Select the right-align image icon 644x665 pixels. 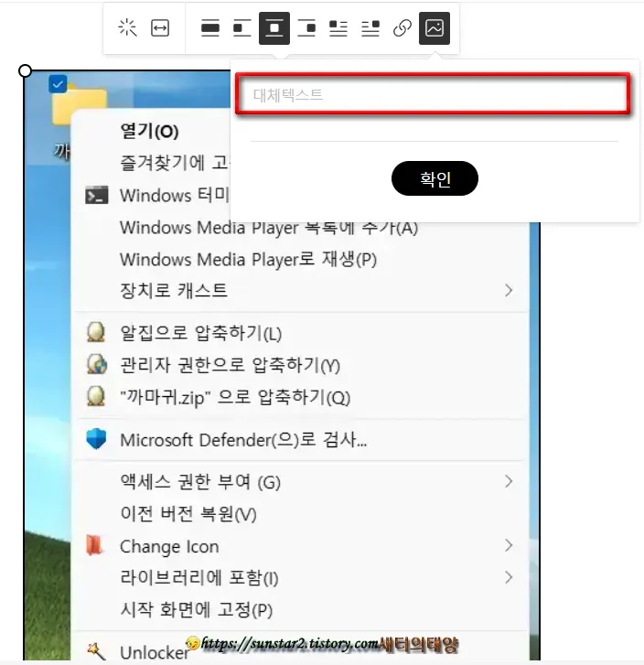pyautogui.click(x=306, y=28)
